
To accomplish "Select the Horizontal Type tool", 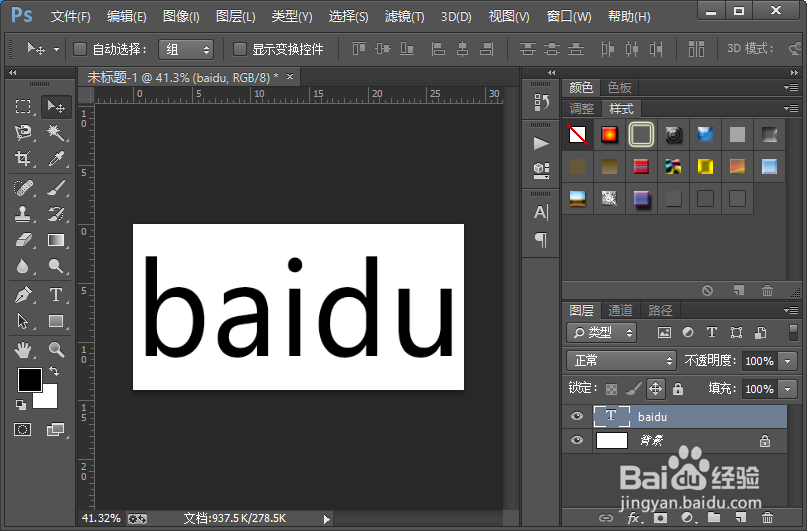I will click(x=56, y=295).
